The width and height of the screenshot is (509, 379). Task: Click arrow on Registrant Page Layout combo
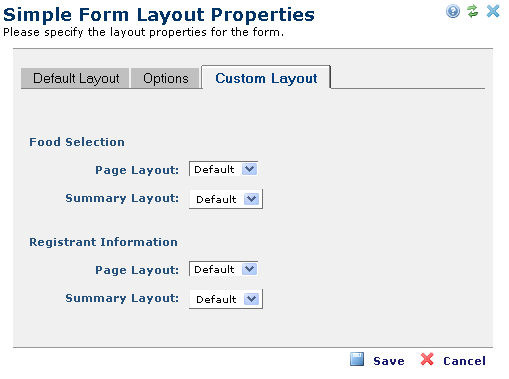click(x=249, y=269)
